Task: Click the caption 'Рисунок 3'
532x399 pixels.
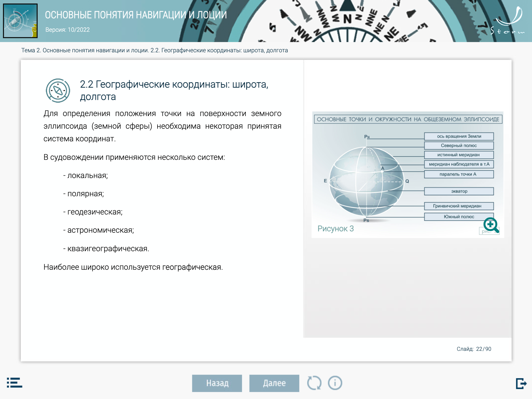Action: 336,229
